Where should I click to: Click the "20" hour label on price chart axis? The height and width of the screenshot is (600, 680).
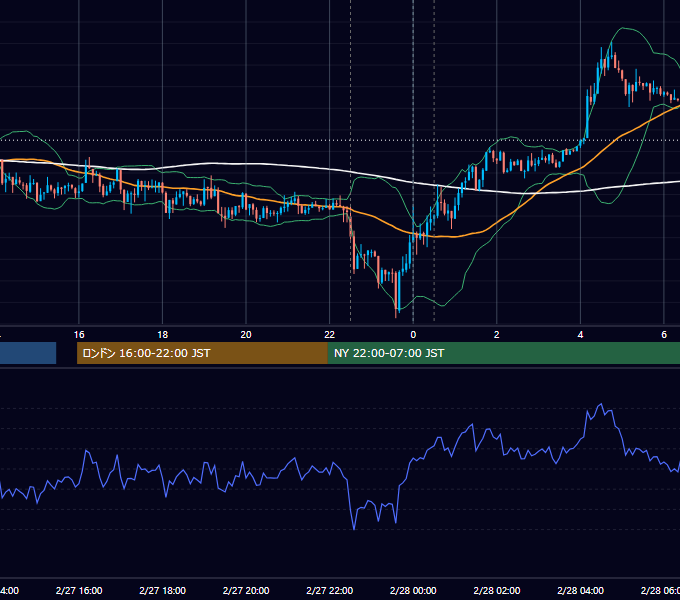pyautogui.click(x=246, y=335)
